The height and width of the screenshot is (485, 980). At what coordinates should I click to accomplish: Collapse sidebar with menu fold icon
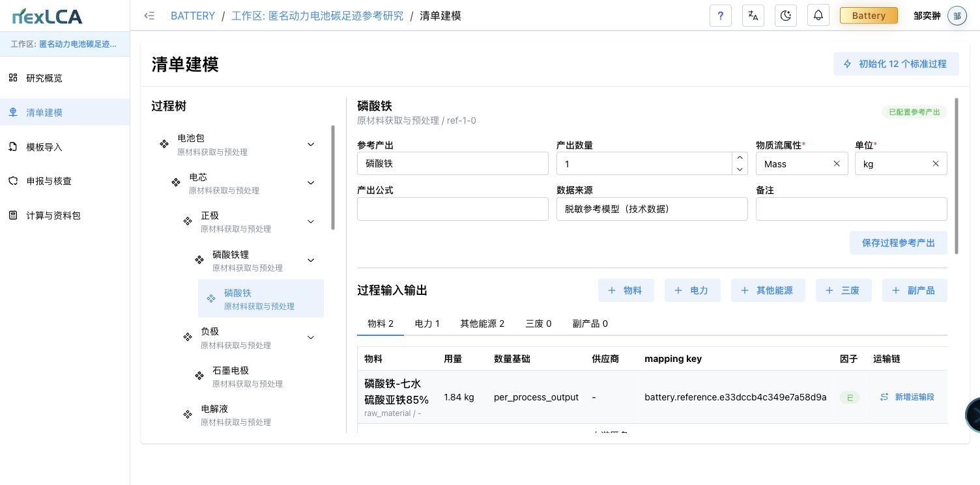(149, 16)
